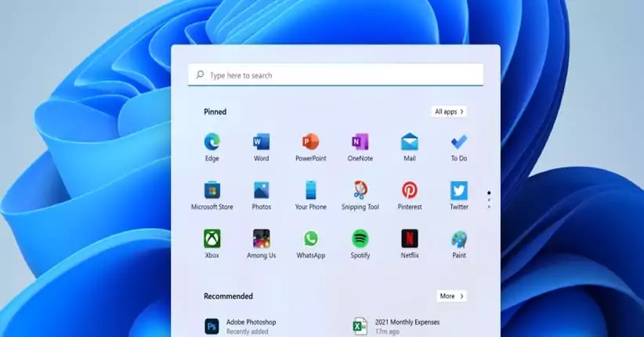
Task: Launch Spotify from pinned apps
Action: pos(360,239)
